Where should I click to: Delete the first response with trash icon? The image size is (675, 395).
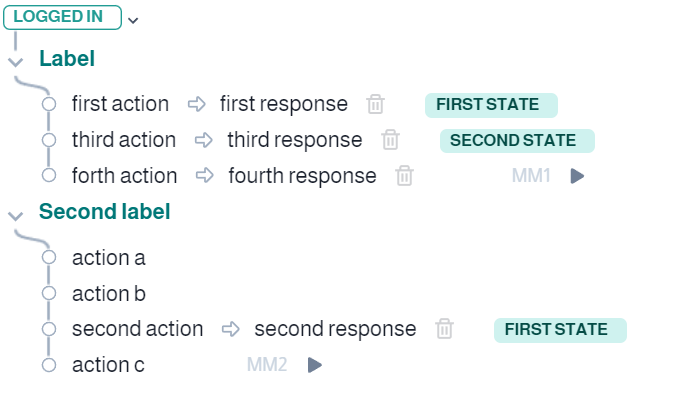375,104
